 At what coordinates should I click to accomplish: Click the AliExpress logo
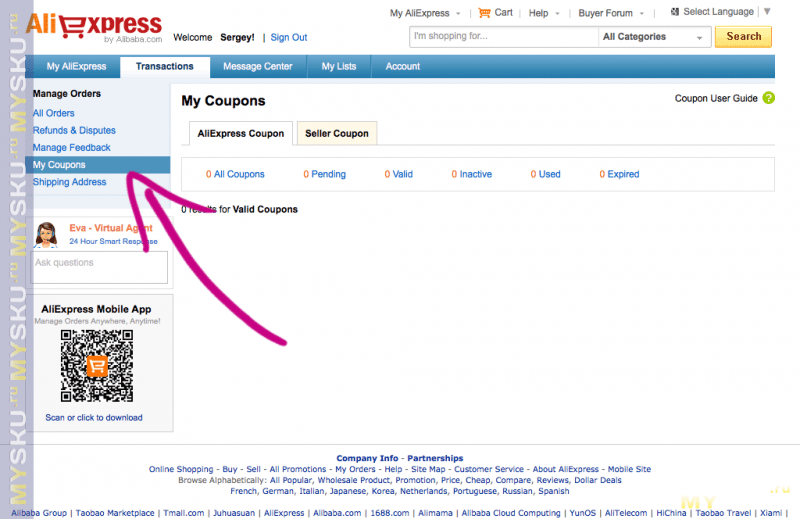tap(94, 27)
